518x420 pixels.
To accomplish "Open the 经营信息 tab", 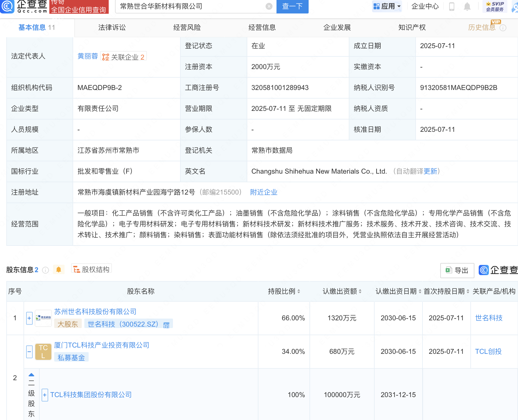I will pos(262,28).
